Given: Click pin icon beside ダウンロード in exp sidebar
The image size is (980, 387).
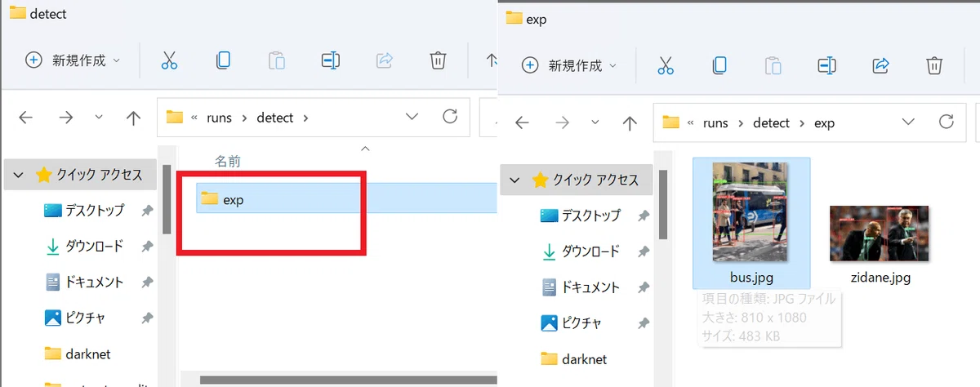Looking at the screenshot, I should coord(644,251).
